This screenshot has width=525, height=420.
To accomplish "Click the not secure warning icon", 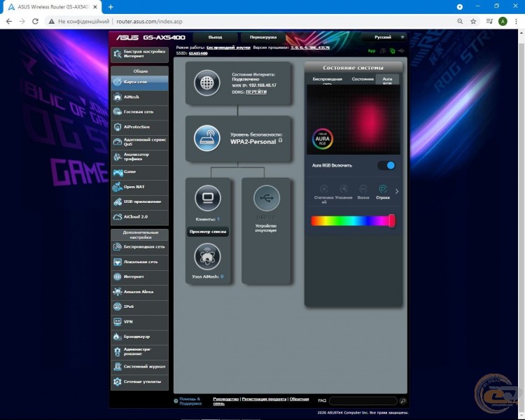I will pyautogui.click(x=52, y=22).
